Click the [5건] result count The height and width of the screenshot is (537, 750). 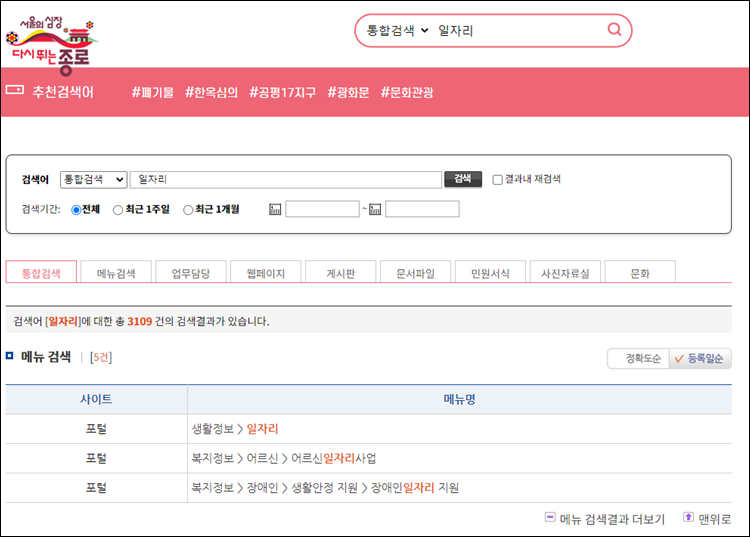(101, 357)
